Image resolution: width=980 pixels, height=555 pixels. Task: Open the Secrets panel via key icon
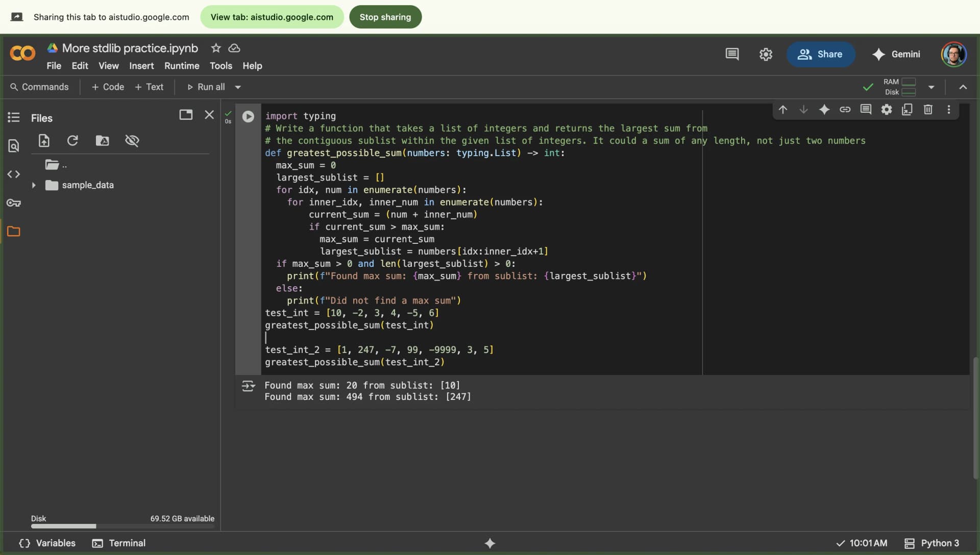click(14, 203)
